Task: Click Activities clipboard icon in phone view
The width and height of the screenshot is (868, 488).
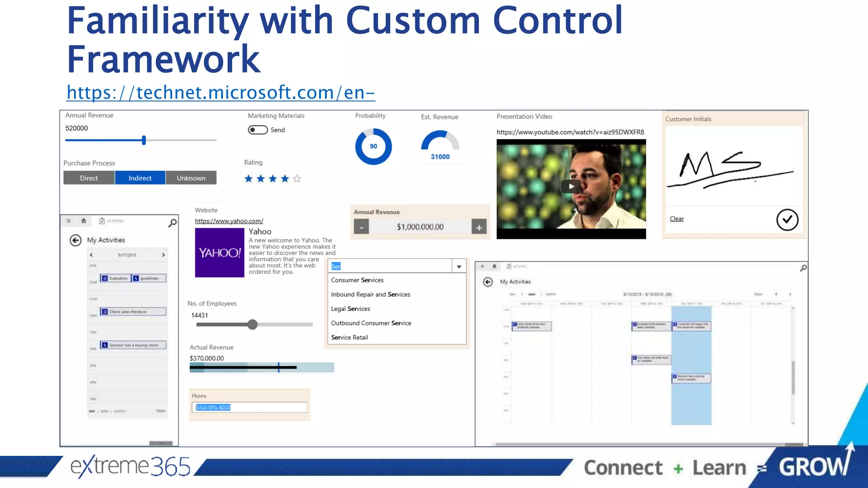Action: coord(102,221)
